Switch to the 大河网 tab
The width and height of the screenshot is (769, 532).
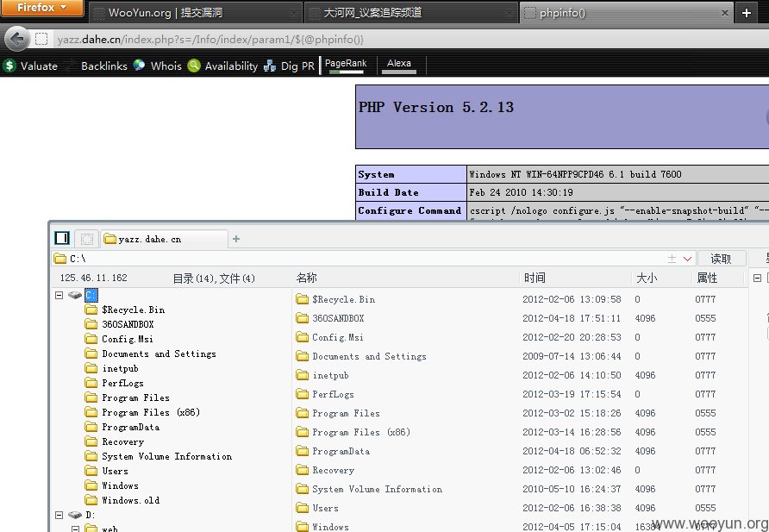coord(410,13)
